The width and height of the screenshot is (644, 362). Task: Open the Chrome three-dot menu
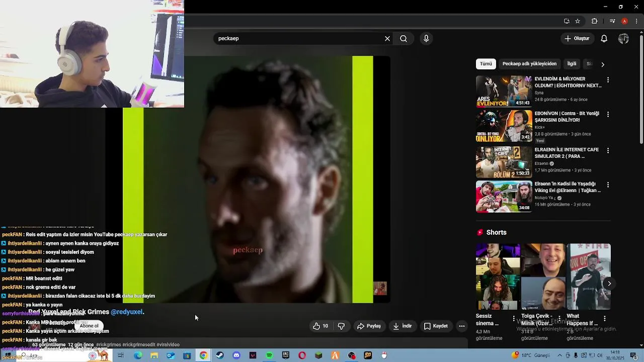(637, 21)
